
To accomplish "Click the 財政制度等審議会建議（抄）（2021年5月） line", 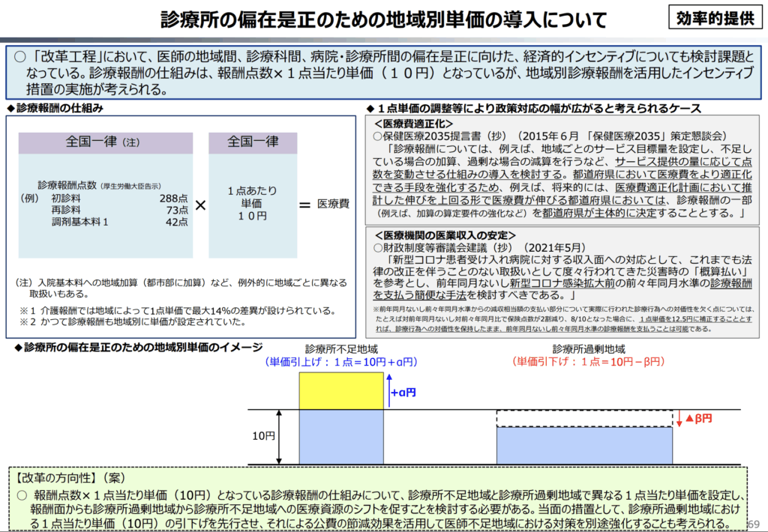I will pyautogui.click(x=480, y=248).
